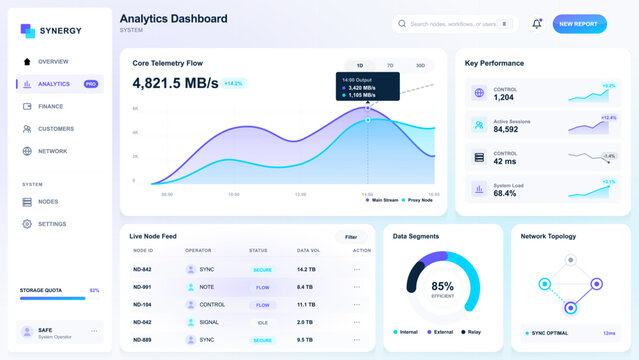Image resolution: width=639 pixels, height=360 pixels.
Task: Switch telemetry chart to 30D range
Action: 420,66
